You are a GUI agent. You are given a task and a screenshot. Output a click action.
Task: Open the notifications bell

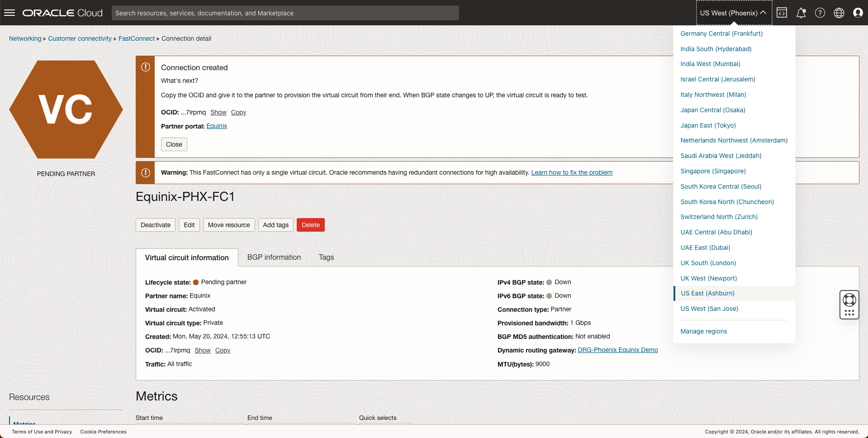801,13
